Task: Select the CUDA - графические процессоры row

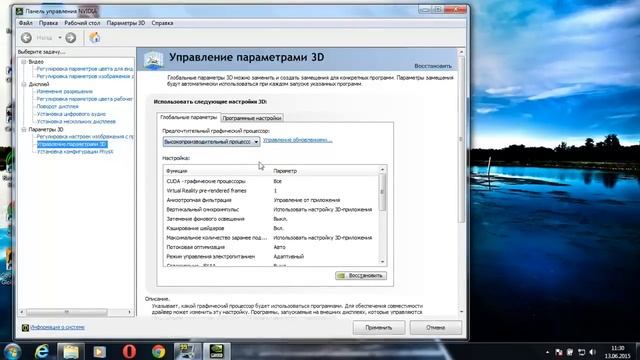Action: click(271, 181)
